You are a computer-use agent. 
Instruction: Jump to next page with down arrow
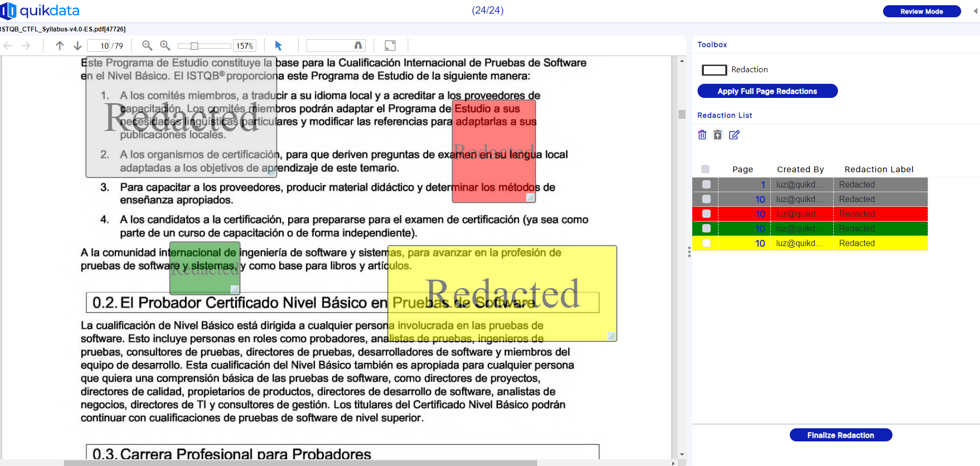point(78,46)
